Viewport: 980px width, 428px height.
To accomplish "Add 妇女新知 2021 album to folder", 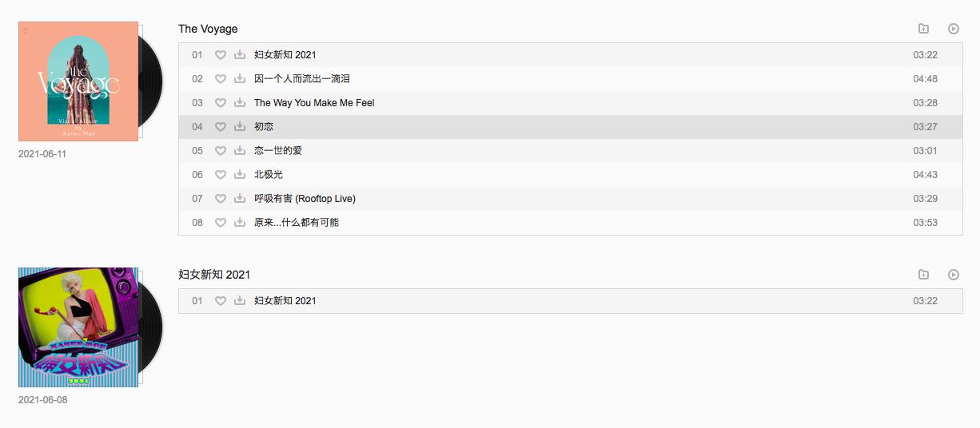I will click(x=924, y=275).
